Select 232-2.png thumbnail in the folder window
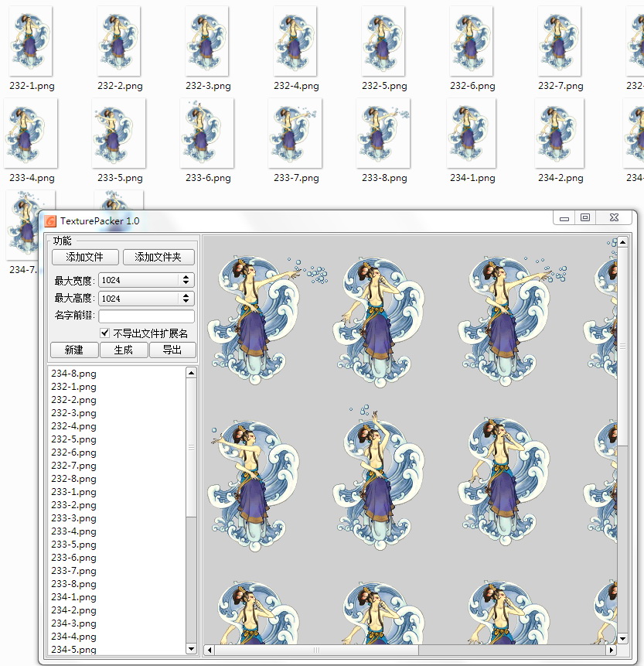This screenshot has width=644, height=666. [119, 41]
